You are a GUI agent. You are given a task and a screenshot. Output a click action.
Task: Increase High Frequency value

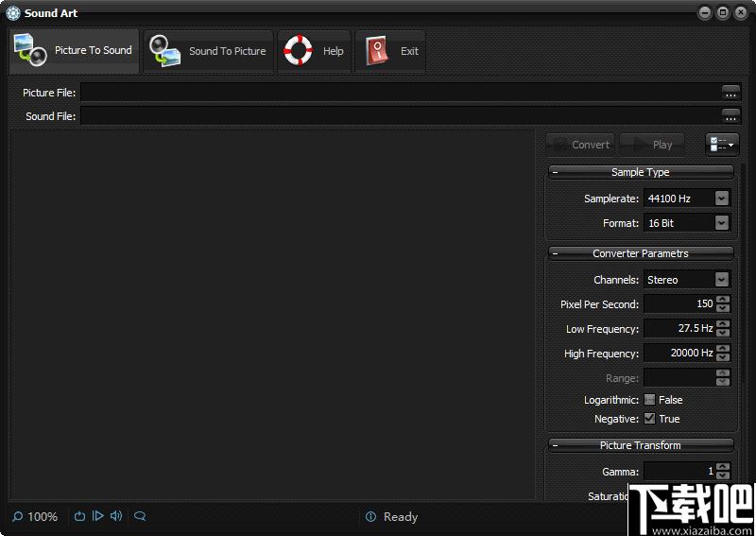(723, 349)
